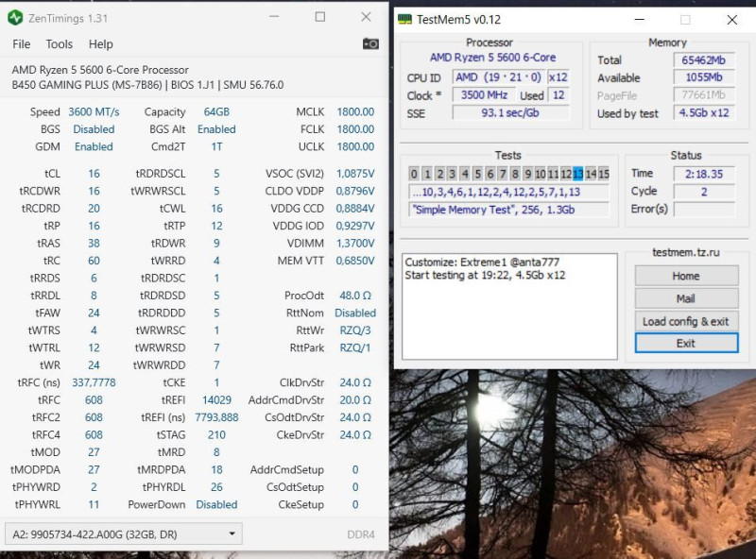Click the RttNom Disabled value
Viewport: 756px width, 559px height.
pyautogui.click(x=355, y=313)
